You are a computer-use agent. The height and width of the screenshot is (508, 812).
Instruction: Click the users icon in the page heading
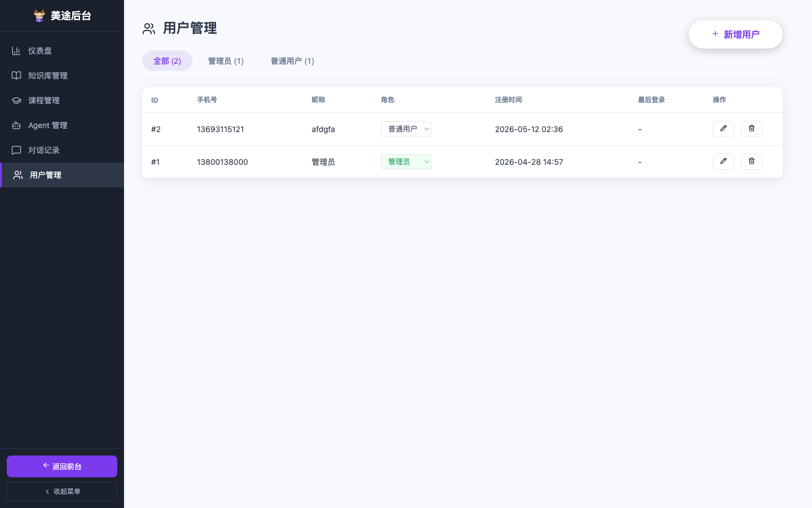pos(149,29)
